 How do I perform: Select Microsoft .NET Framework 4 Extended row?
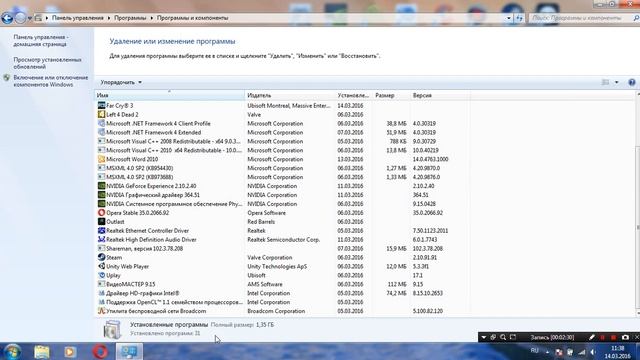[283, 132]
